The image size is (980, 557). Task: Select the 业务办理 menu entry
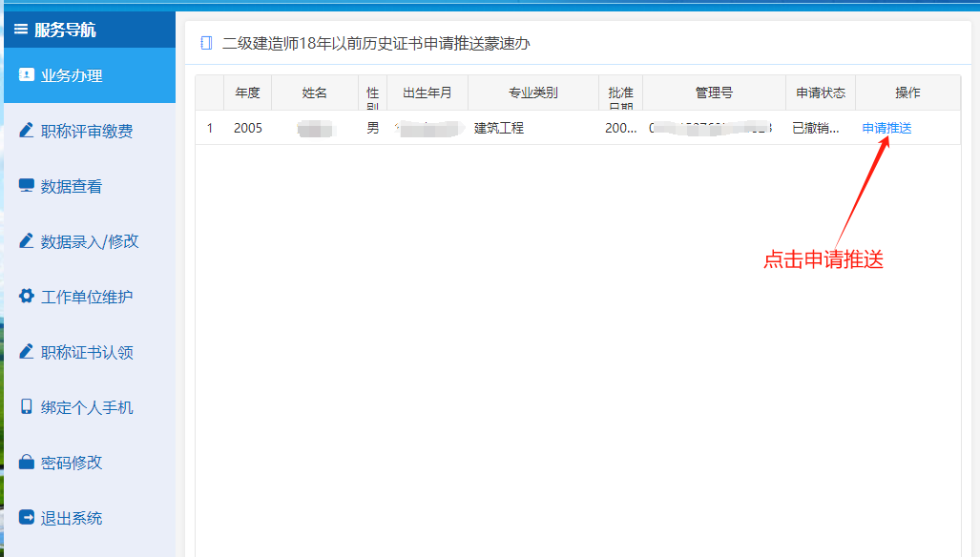pyautogui.click(x=72, y=75)
